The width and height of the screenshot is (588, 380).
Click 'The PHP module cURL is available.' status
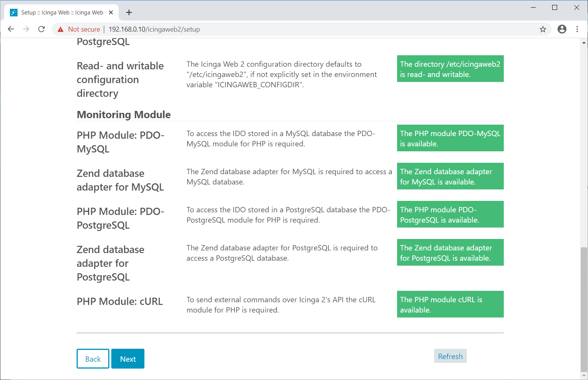(450, 304)
